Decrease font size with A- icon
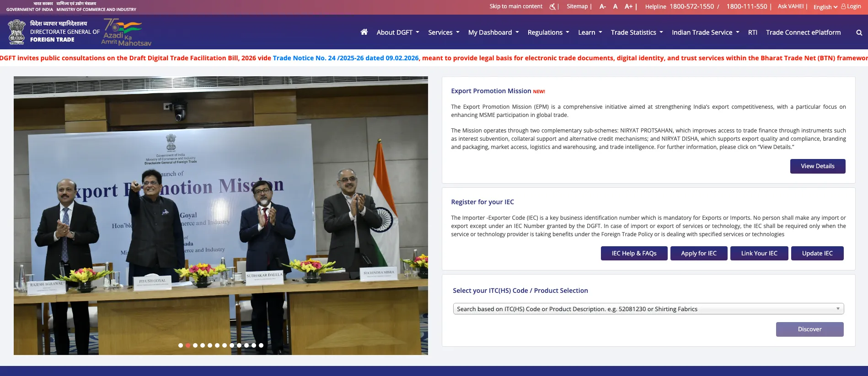Screen dimensions: 868x376 pos(603,6)
